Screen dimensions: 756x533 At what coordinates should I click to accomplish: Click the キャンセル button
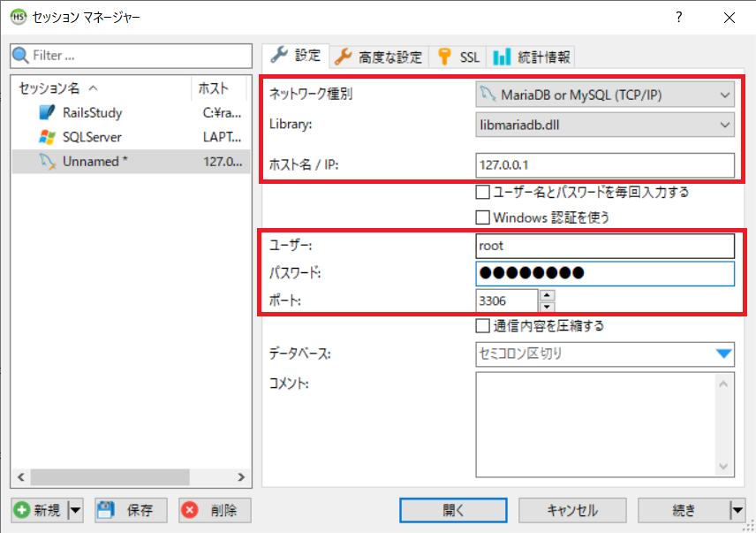pyautogui.click(x=572, y=510)
